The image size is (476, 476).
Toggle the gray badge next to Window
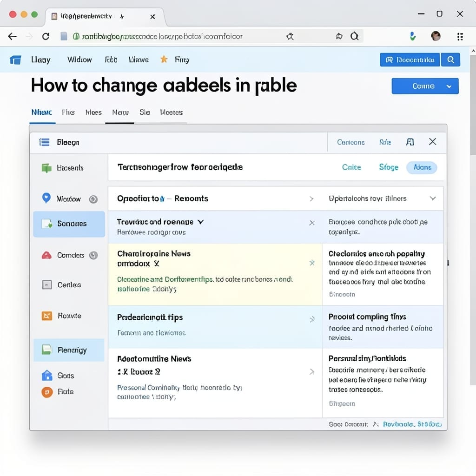[93, 199]
